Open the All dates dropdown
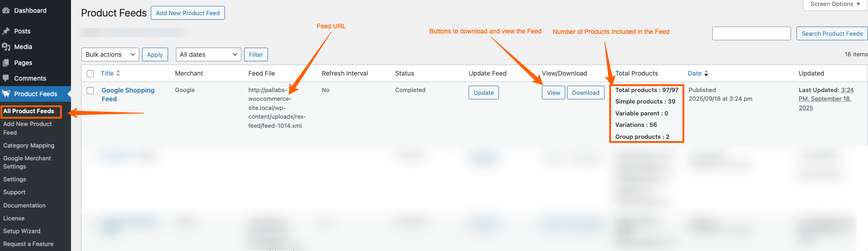The width and height of the screenshot is (868, 251). (x=208, y=55)
